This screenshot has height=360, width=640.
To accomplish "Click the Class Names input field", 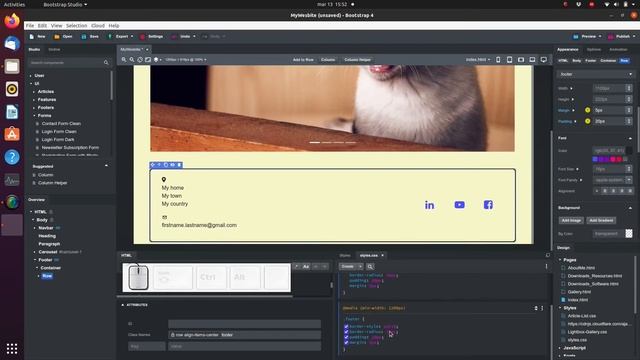I will (244, 335).
